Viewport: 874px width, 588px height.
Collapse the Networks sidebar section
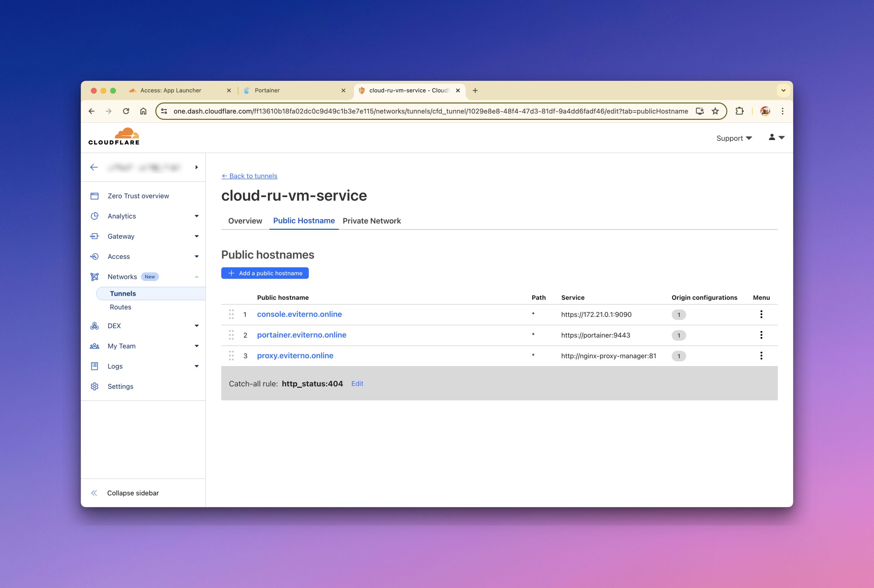pos(196,277)
